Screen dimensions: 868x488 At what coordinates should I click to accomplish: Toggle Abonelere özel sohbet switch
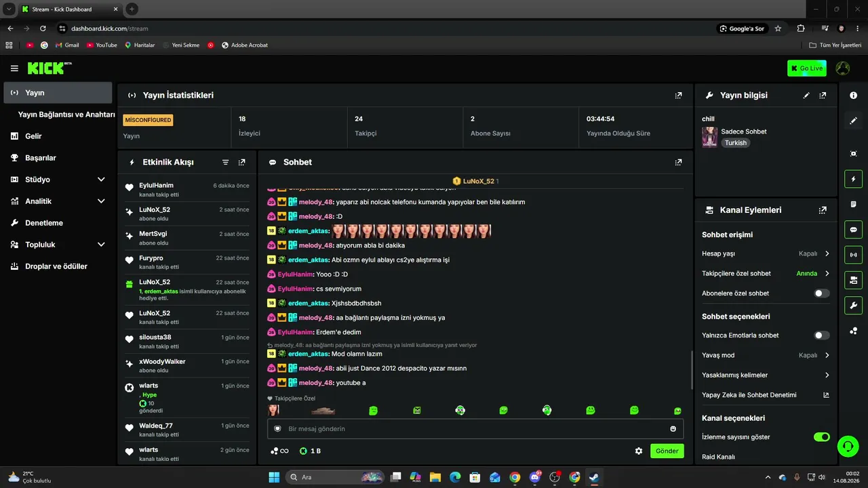pos(821,293)
